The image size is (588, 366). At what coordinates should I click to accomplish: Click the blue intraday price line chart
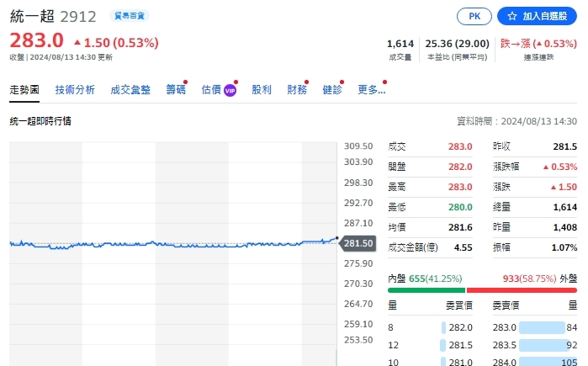tap(173, 244)
